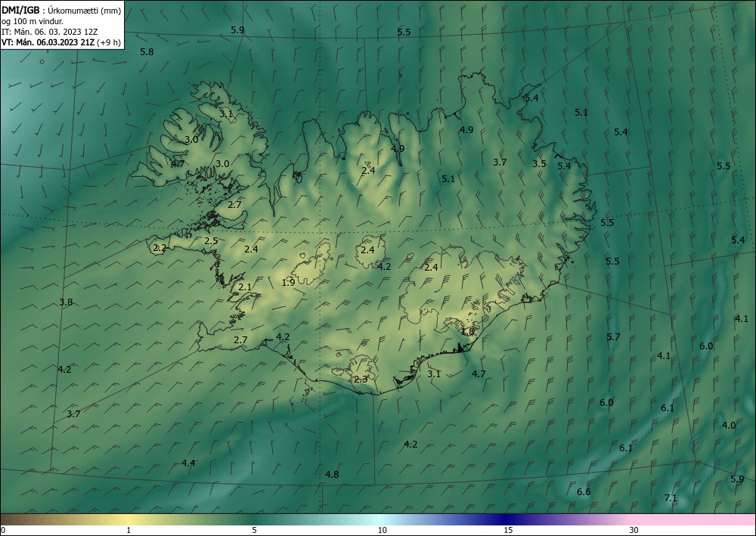Image resolution: width=756 pixels, height=536 pixels.
Task: Click the 'VT: Mán. 06.03.2023 21Z (+9 h)' line
Action: click(61, 42)
